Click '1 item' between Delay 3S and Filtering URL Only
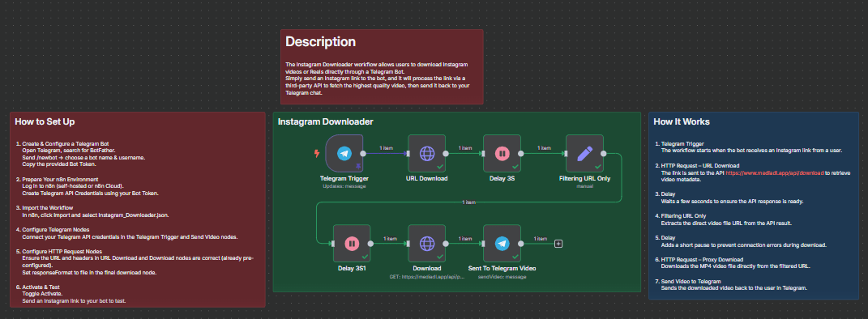The height and width of the screenshot is (319, 868). (x=544, y=148)
